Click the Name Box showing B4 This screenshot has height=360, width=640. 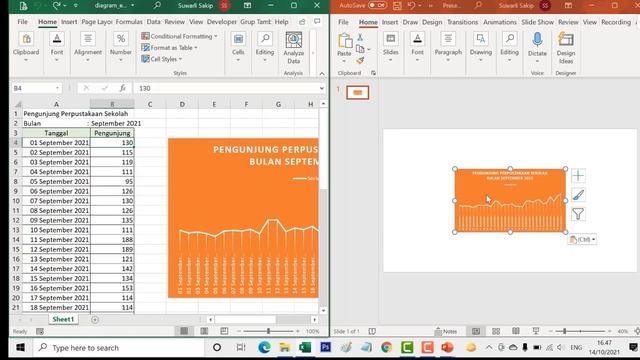[x=33, y=88]
